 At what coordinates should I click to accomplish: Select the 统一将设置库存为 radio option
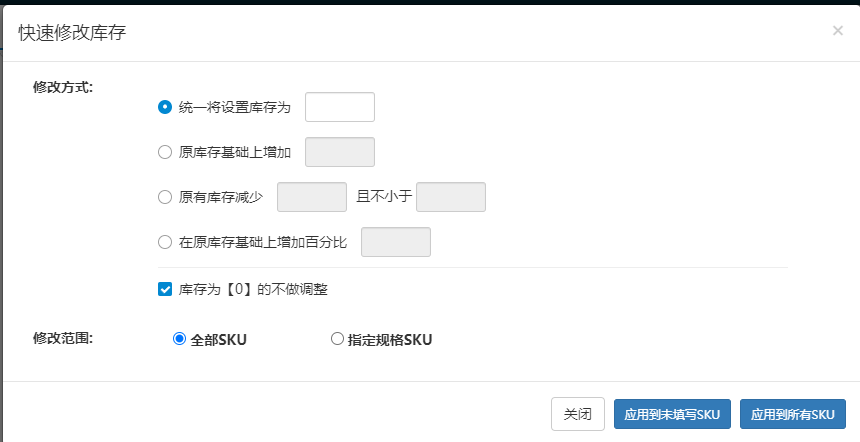tap(165, 107)
